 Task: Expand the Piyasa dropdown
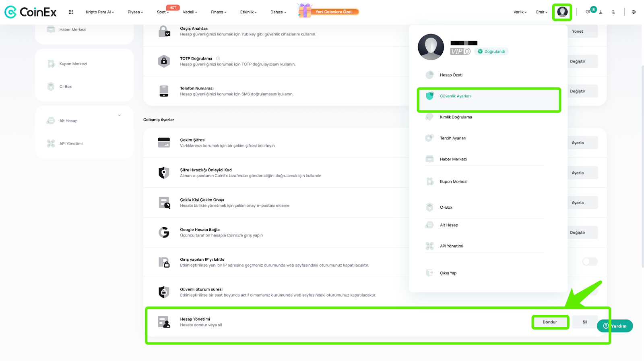pyautogui.click(x=135, y=12)
